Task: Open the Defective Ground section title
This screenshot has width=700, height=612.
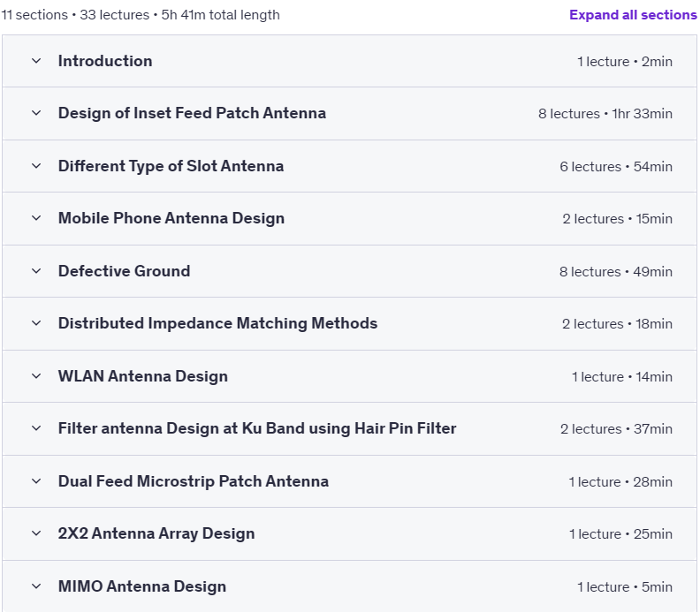Action: click(124, 271)
